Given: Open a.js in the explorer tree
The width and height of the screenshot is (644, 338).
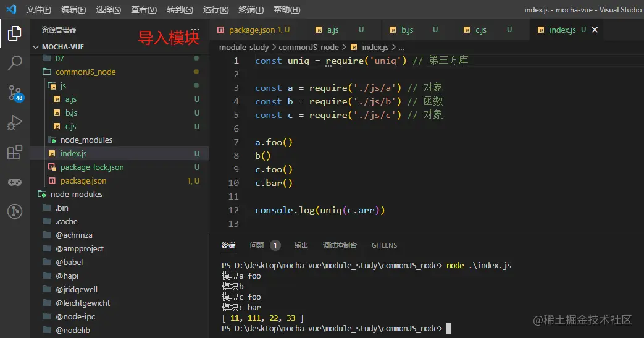Looking at the screenshot, I should [x=119, y=99].
